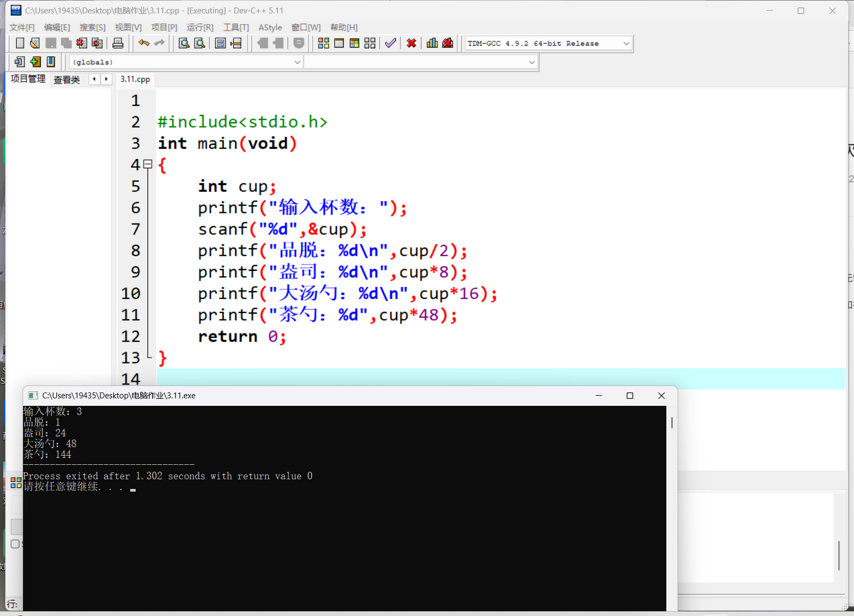Open the 编辑[E] menu
The image size is (854, 616).
[x=57, y=27]
